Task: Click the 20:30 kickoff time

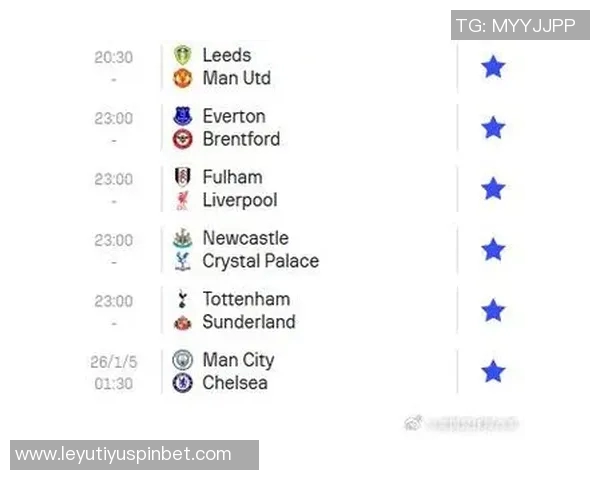Action: [113, 57]
